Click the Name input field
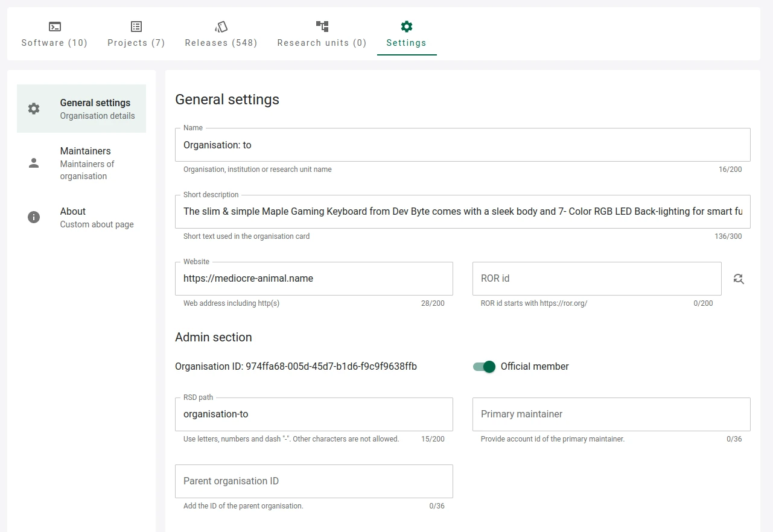773x532 pixels. click(x=462, y=145)
